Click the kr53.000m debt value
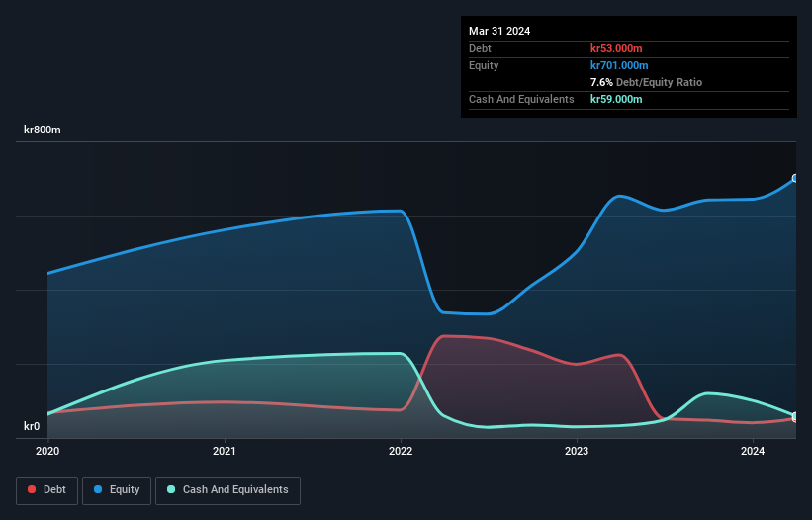812x520 pixels. [x=616, y=48]
